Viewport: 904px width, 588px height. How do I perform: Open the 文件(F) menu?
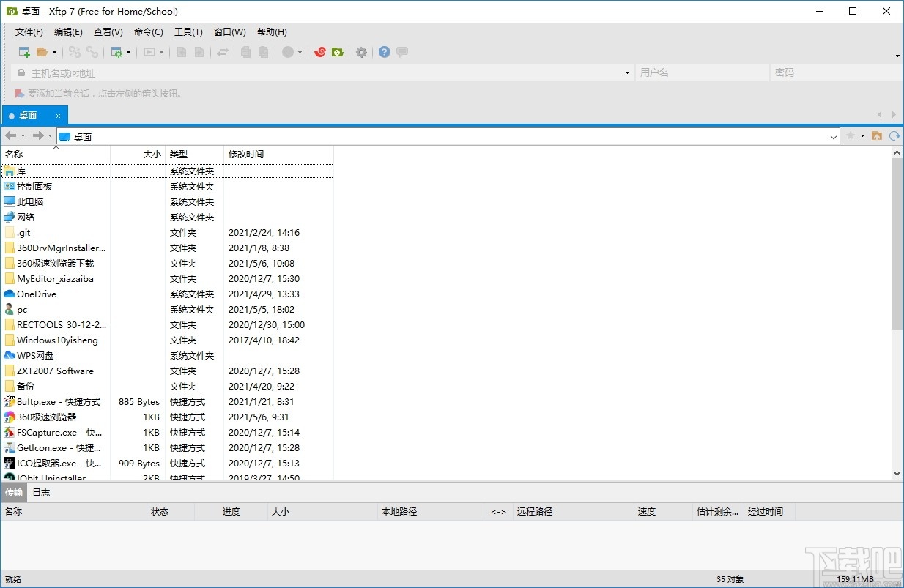point(28,31)
